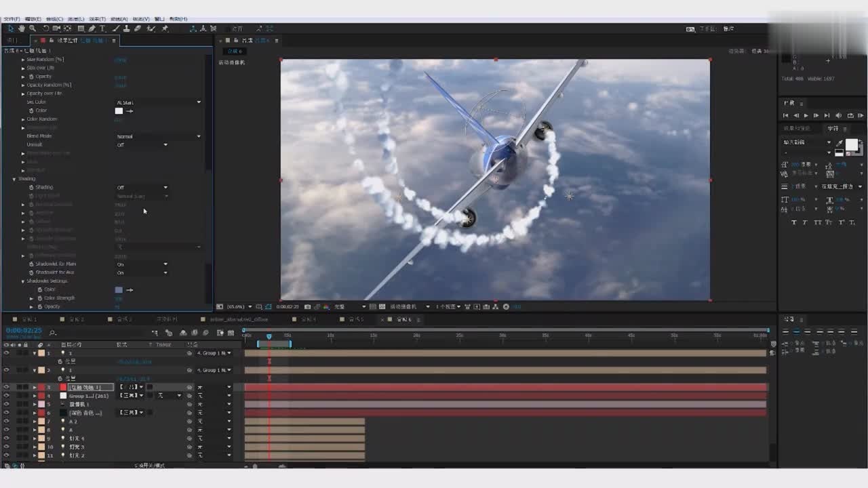Select the Roto Brush tool

click(x=151, y=28)
